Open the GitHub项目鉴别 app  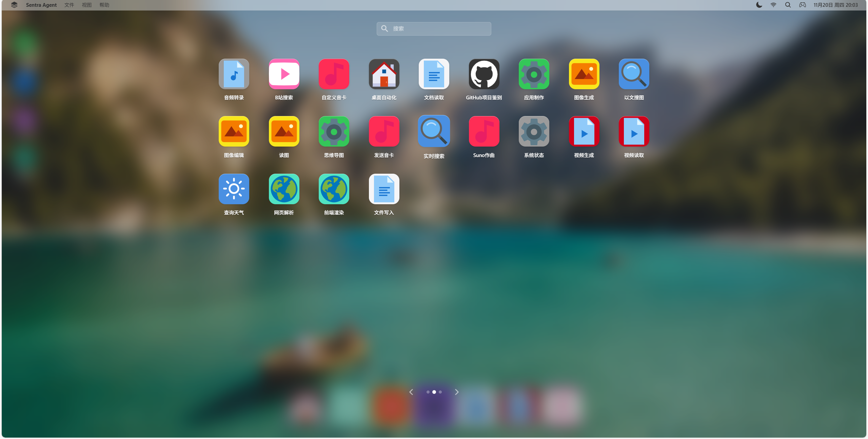(484, 74)
